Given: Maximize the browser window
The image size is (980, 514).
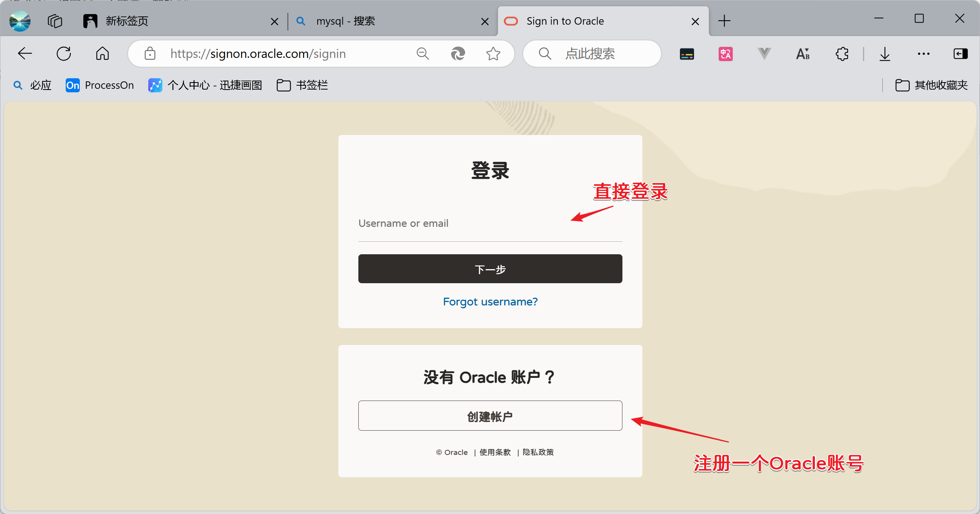Looking at the screenshot, I should coord(919,18).
